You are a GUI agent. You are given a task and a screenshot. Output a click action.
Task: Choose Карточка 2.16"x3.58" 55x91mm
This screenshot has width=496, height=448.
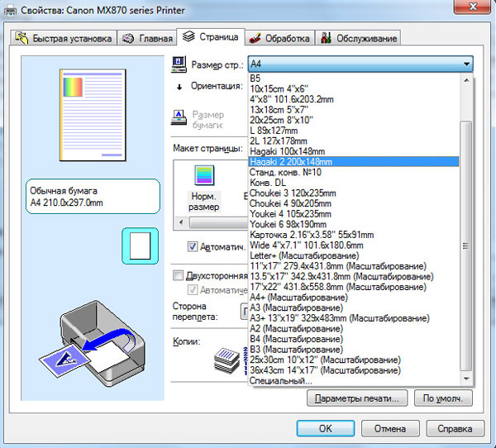(354, 235)
